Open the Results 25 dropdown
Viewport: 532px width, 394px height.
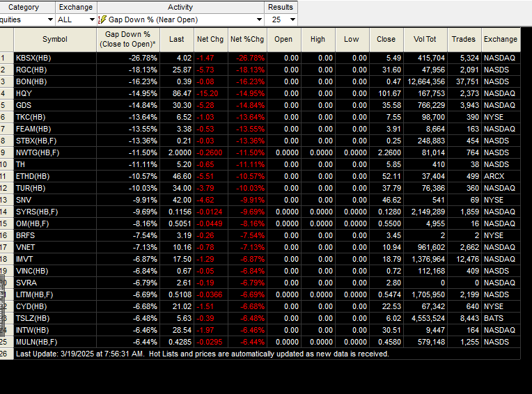[281, 19]
